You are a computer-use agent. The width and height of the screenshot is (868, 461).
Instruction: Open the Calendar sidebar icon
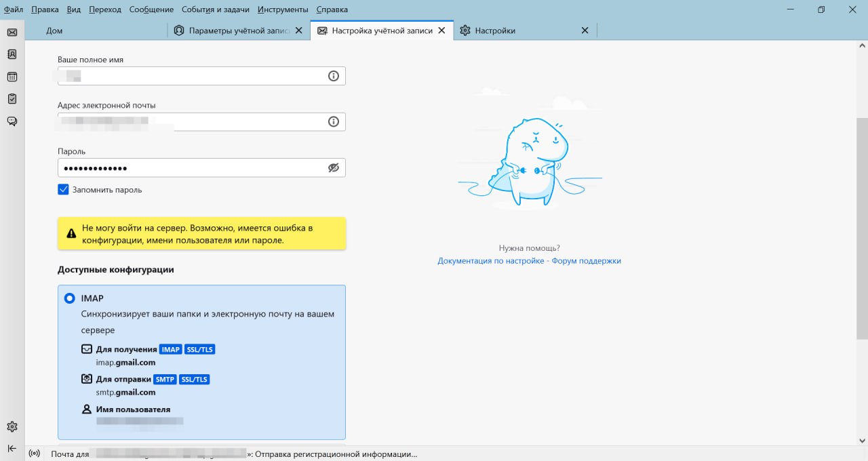12,77
